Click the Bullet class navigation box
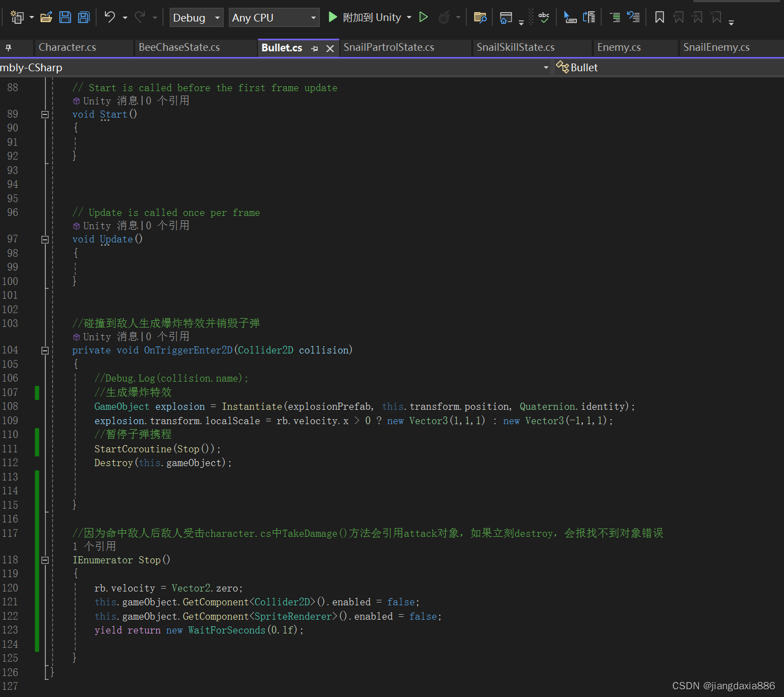784x697 pixels. pos(669,67)
